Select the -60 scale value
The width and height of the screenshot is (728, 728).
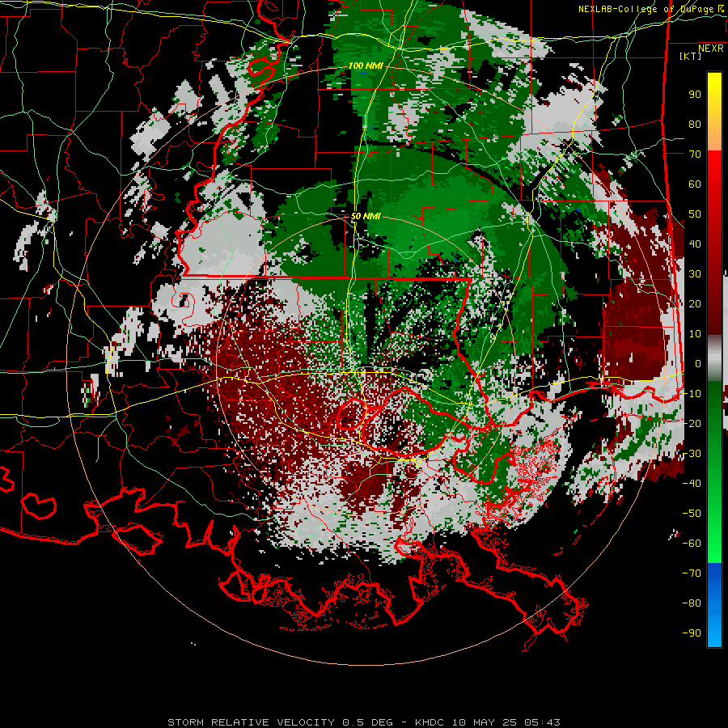click(692, 544)
